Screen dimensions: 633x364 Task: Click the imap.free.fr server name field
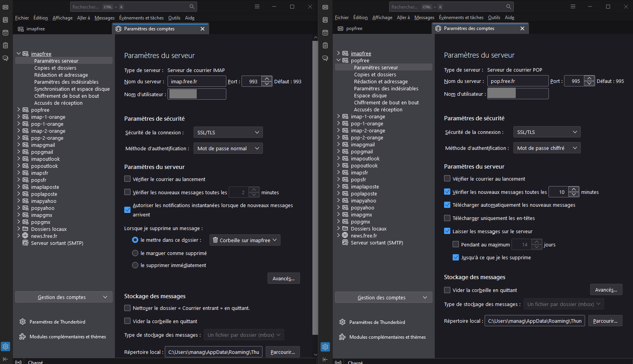click(x=197, y=81)
